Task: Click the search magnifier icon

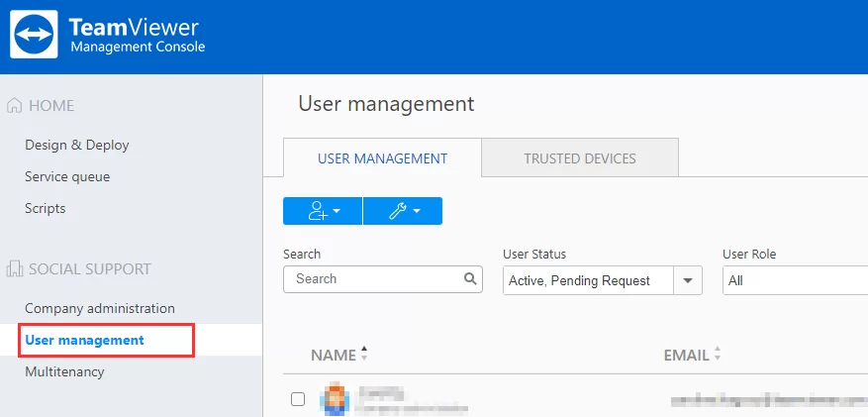Action: click(x=470, y=279)
